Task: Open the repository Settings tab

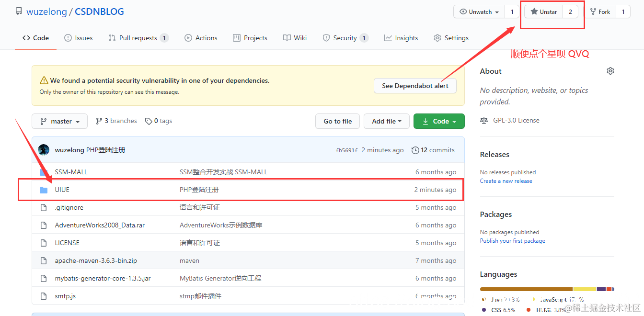Action: [451, 38]
